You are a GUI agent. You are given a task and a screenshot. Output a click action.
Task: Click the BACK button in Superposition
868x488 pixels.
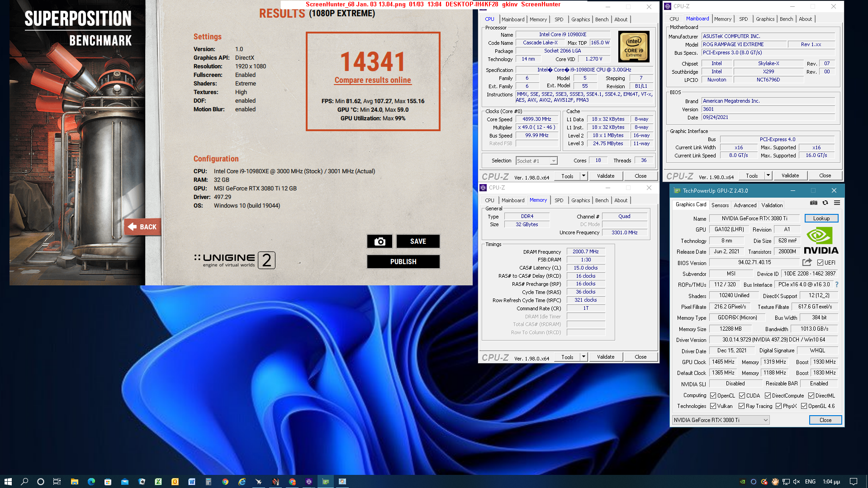pyautogui.click(x=142, y=227)
